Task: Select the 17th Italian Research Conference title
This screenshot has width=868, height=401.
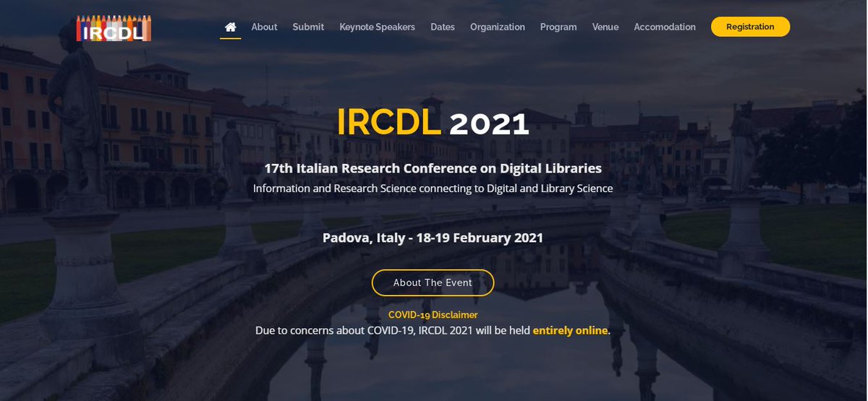Action: (433, 168)
